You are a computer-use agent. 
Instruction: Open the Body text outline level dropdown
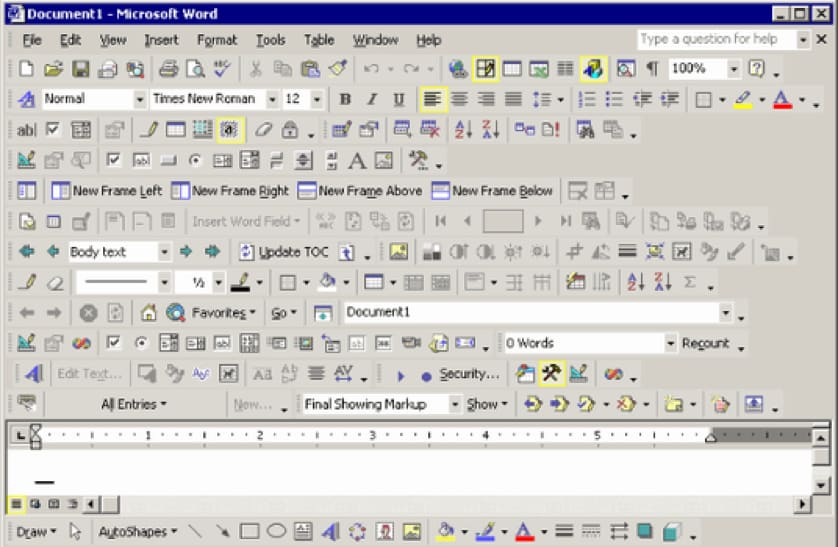164,252
